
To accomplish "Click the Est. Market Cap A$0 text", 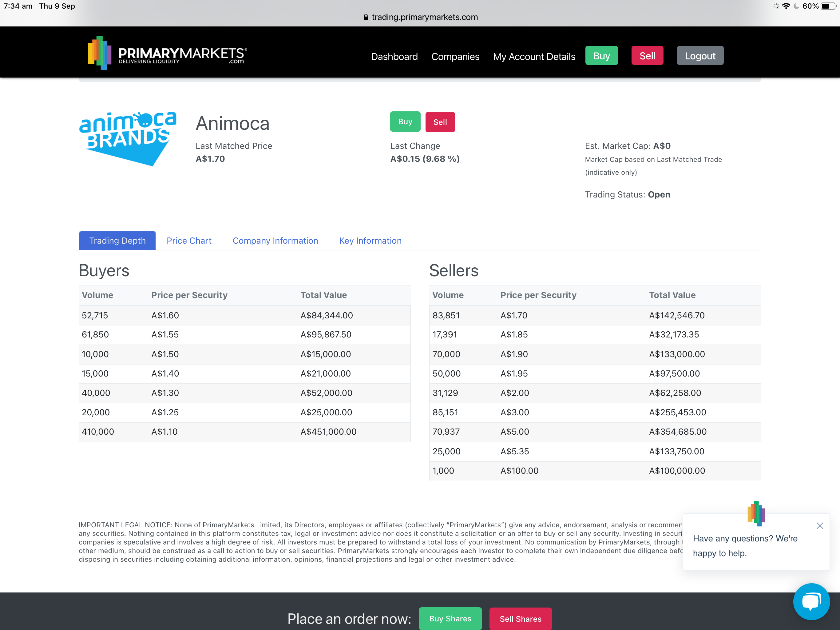I will click(x=627, y=146).
